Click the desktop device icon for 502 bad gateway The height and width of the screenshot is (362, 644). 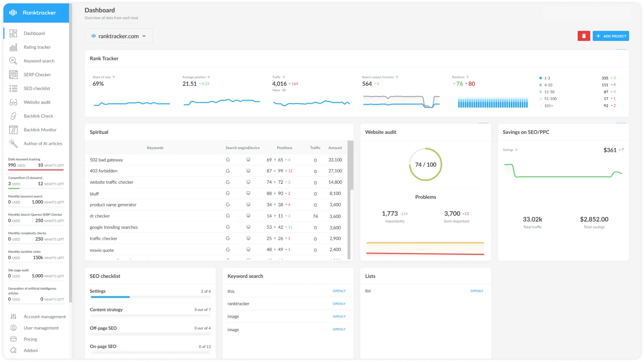248,160
